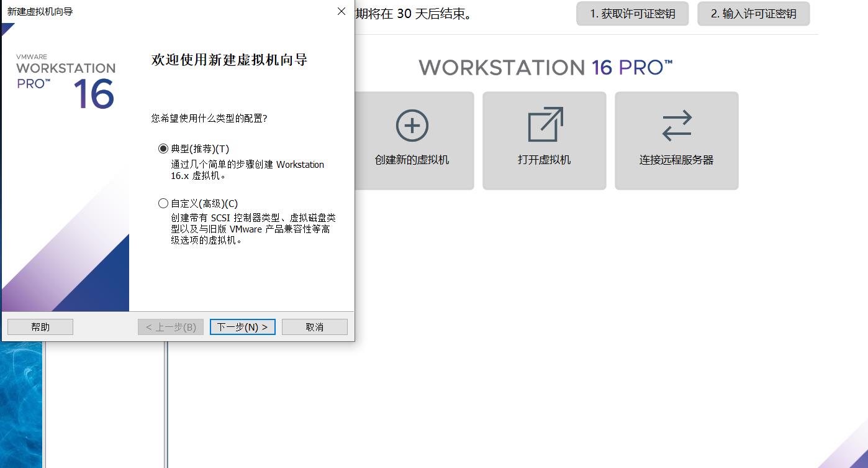This screenshot has height=468, width=868.
Task: Click the WORKSTATION 16 PRO title in main window
Action: point(546,67)
